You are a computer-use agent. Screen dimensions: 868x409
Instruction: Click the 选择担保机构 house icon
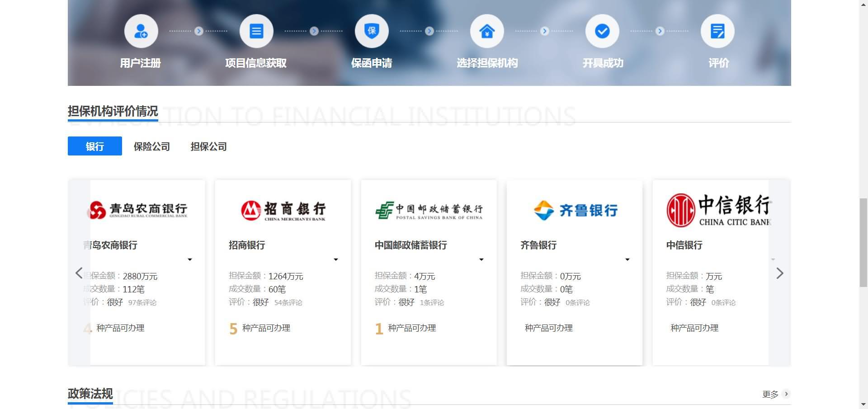(487, 31)
